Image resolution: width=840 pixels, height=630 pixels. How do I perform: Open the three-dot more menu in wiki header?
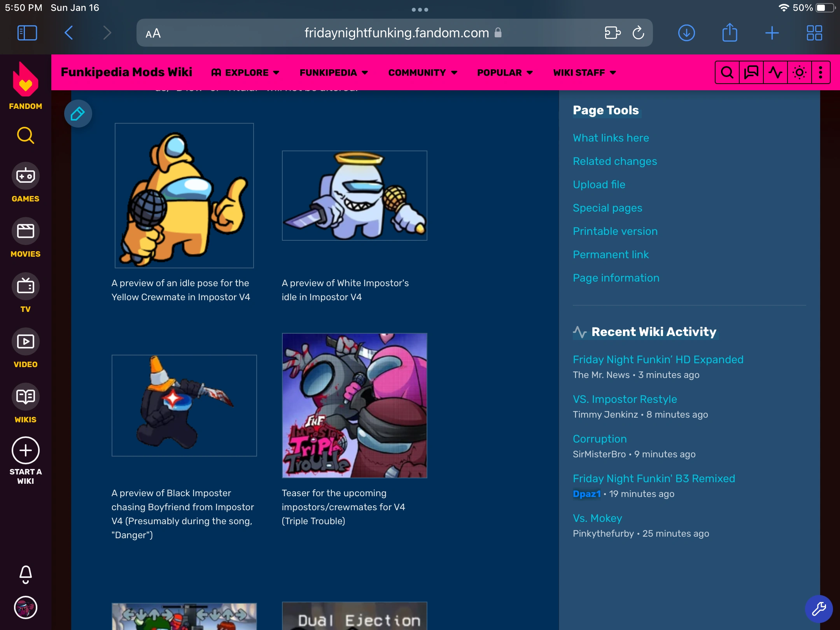pos(821,72)
